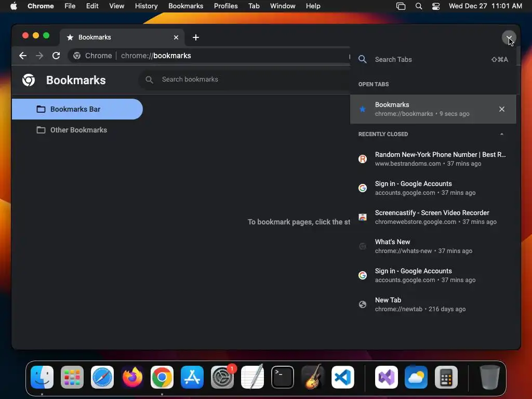
Task: Open Calculator from the Dock
Action: (446, 377)
